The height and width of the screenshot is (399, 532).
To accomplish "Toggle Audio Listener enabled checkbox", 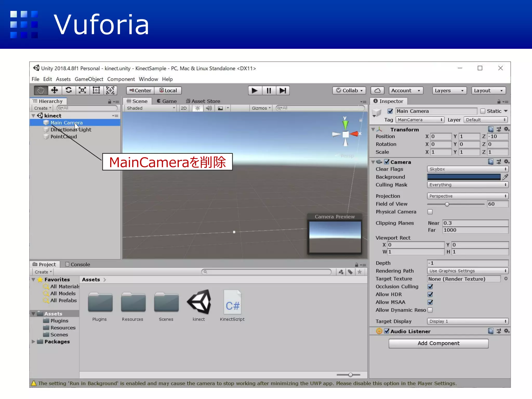I will pyautogui.click(x=387, y=331).
